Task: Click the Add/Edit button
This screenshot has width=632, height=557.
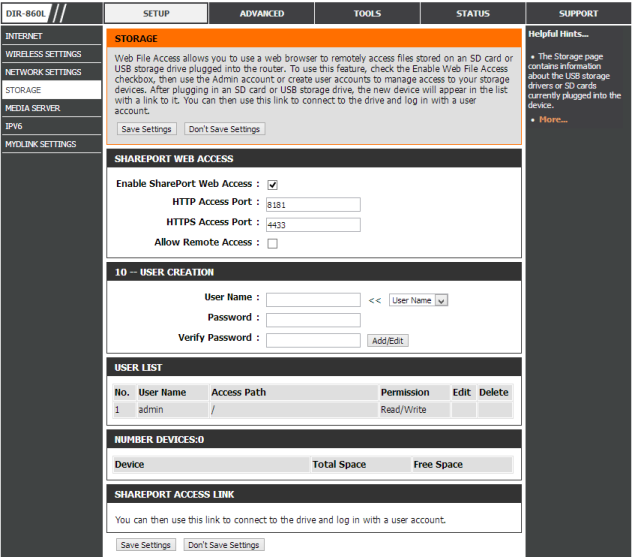Action: (387, 341)
